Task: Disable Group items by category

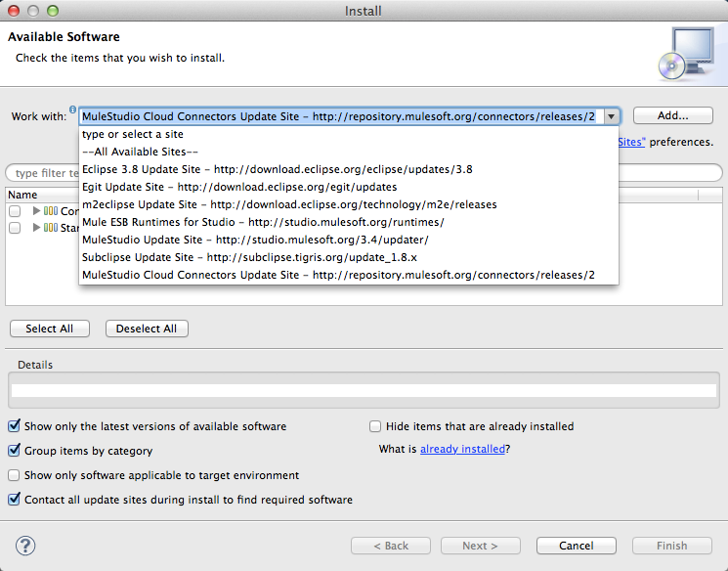Action: click(15, 451)
